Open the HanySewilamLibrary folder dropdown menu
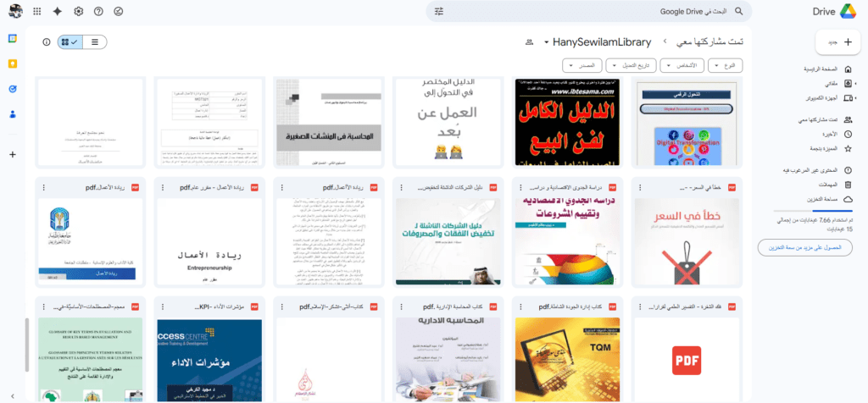Image resolution: width=868 pixels, height=403 pixels. 547,41
